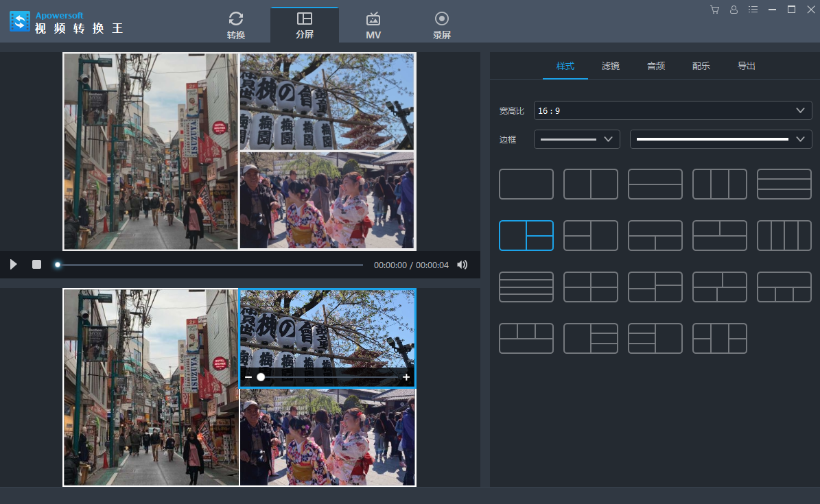Open the title bar menu list icon
Viewport: 820px width, 504px height.
coord(753,10)
